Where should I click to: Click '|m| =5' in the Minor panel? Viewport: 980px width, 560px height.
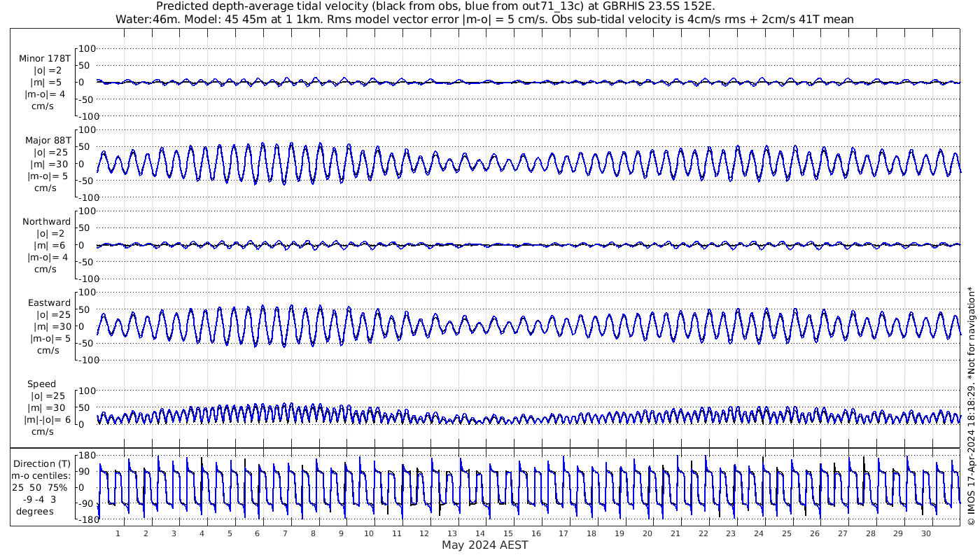46,83
